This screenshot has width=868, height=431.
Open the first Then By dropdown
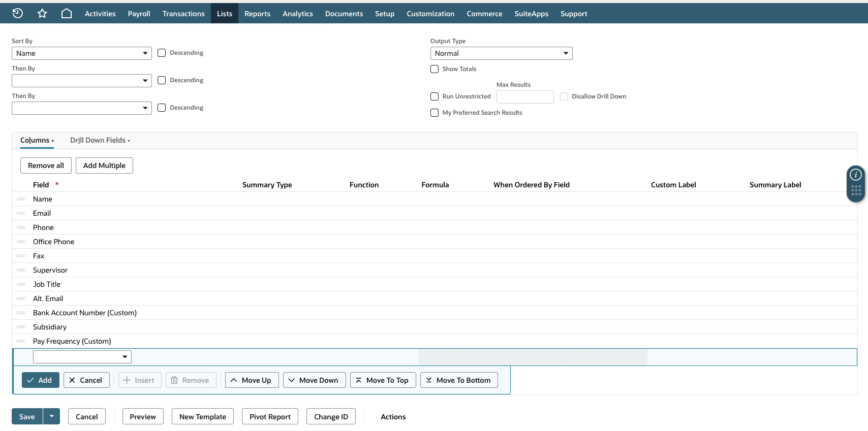82,81
